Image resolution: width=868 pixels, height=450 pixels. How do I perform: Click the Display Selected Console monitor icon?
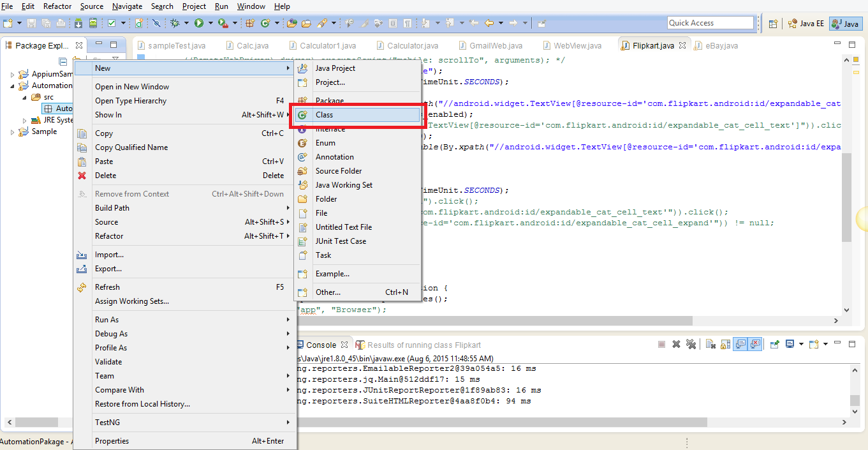(790, 344)
